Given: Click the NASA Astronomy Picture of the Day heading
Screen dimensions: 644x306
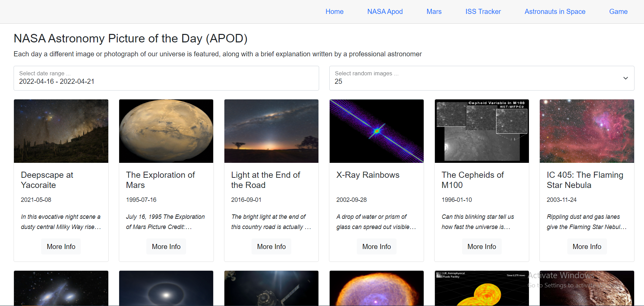Looking at the screenshot, I should [130, 38].
